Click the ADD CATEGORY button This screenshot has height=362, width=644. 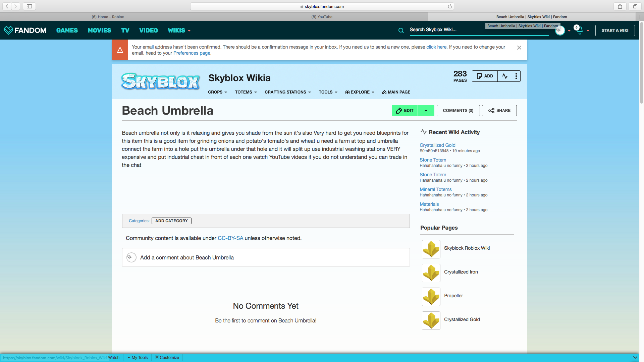pyautogui.click(x=171, y=221)
